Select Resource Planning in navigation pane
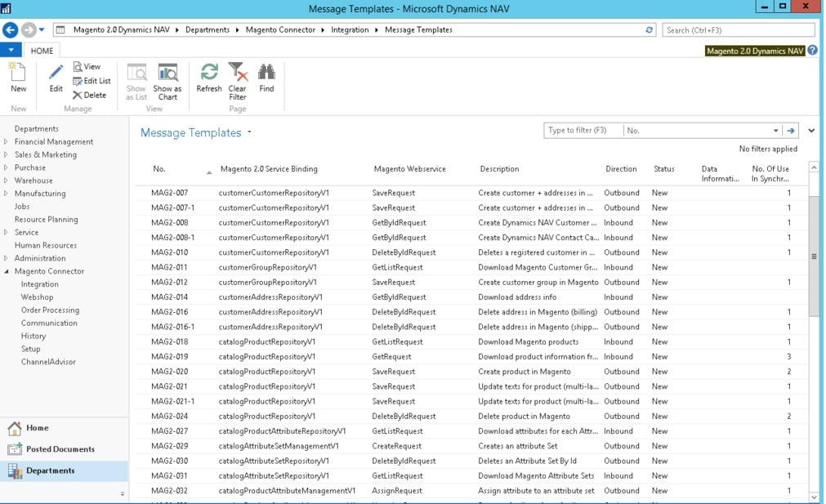 [x=47, y=219]
